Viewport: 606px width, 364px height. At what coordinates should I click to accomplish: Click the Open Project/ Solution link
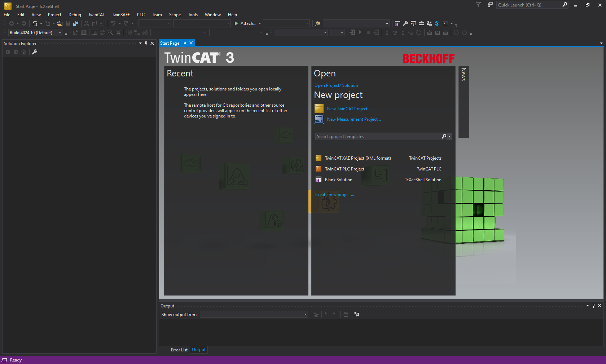pos(336,85)
